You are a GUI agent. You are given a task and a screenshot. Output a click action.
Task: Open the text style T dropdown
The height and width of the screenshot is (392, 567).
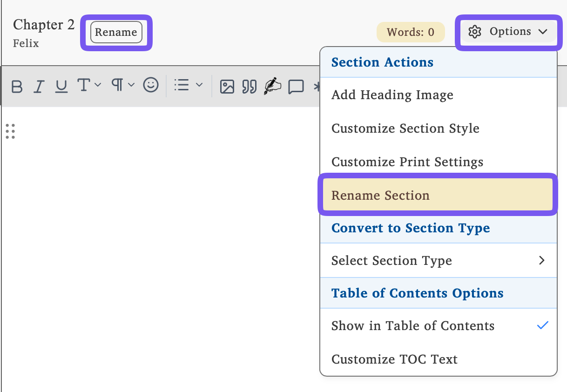coord(88,86)
